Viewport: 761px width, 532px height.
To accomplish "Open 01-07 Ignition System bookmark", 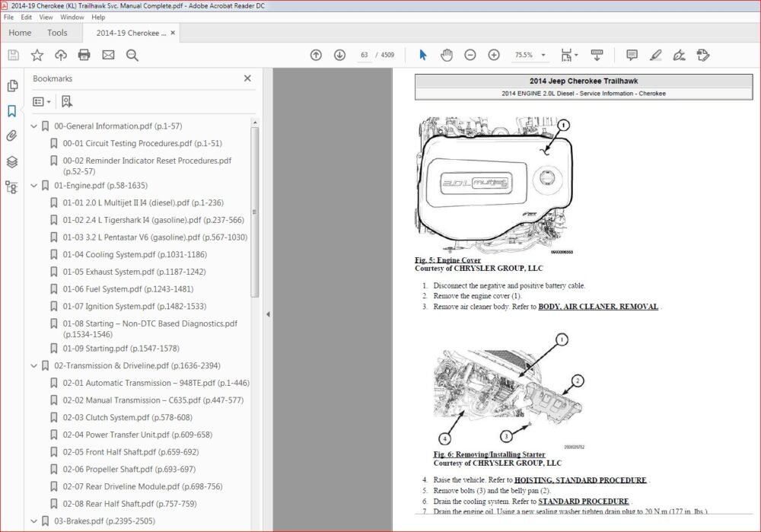I will tap(135, 306).
